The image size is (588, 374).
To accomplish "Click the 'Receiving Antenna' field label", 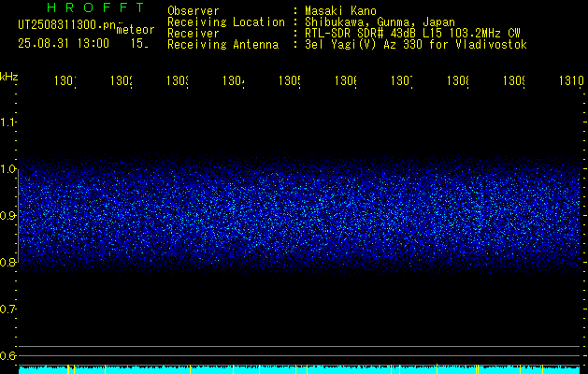I will click(223, 45).
